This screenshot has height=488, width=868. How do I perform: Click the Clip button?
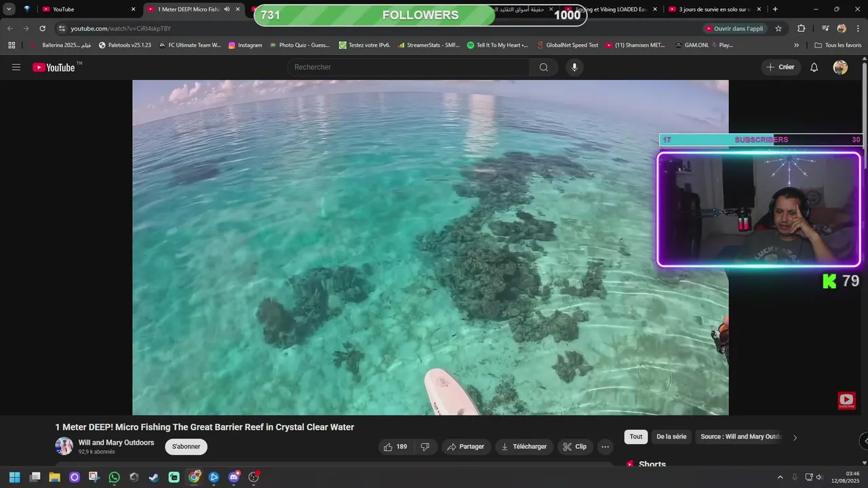575,447
